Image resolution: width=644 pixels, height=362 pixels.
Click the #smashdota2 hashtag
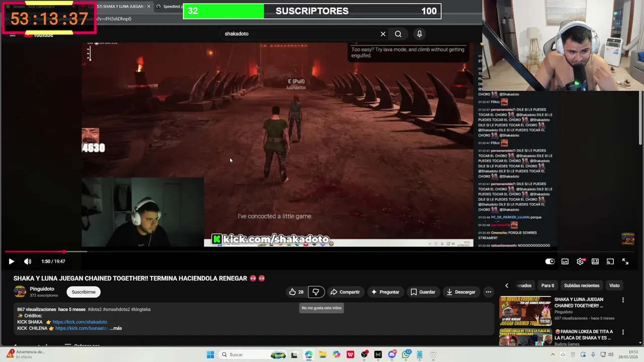click(116, 309)
